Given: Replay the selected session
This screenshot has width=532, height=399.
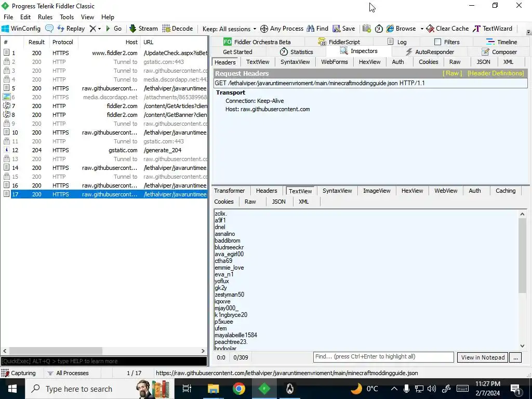Looking at the screenshot, I should point(71,29).
